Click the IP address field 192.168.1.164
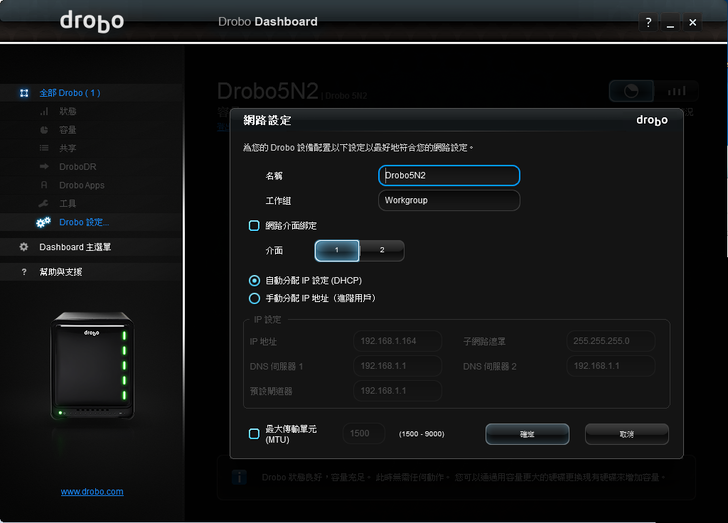Screen dimensions: 728x523 click(x=397, y=341)
